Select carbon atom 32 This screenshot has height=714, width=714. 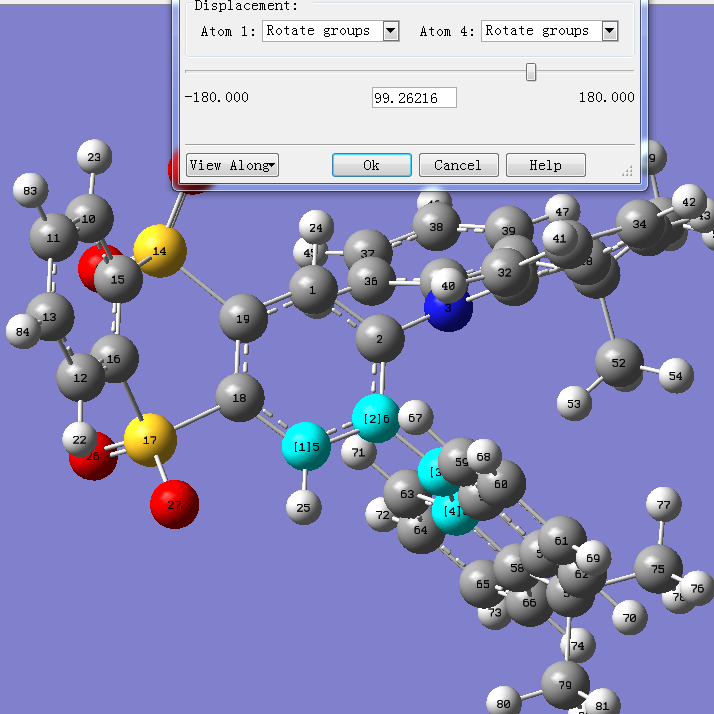505,272
